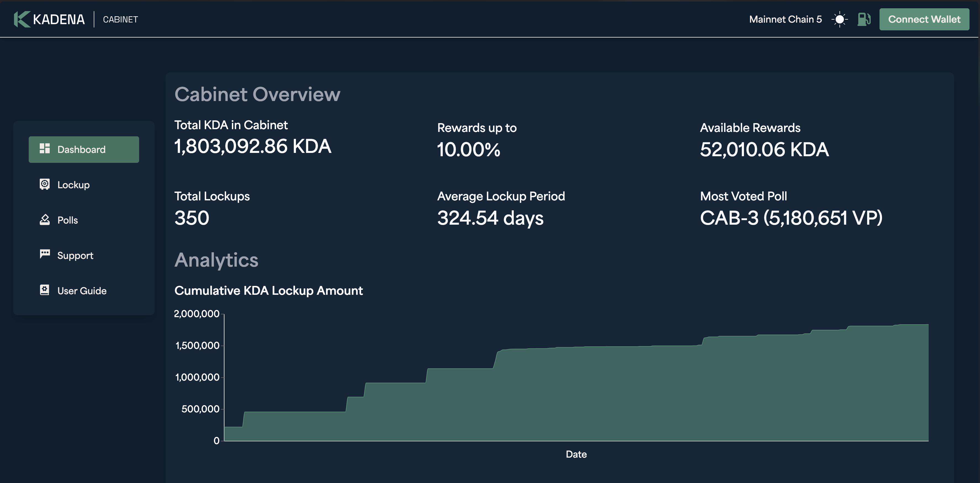Click the Kadena logo icon
The image size is (980, 483).
[x=22, y=19]
